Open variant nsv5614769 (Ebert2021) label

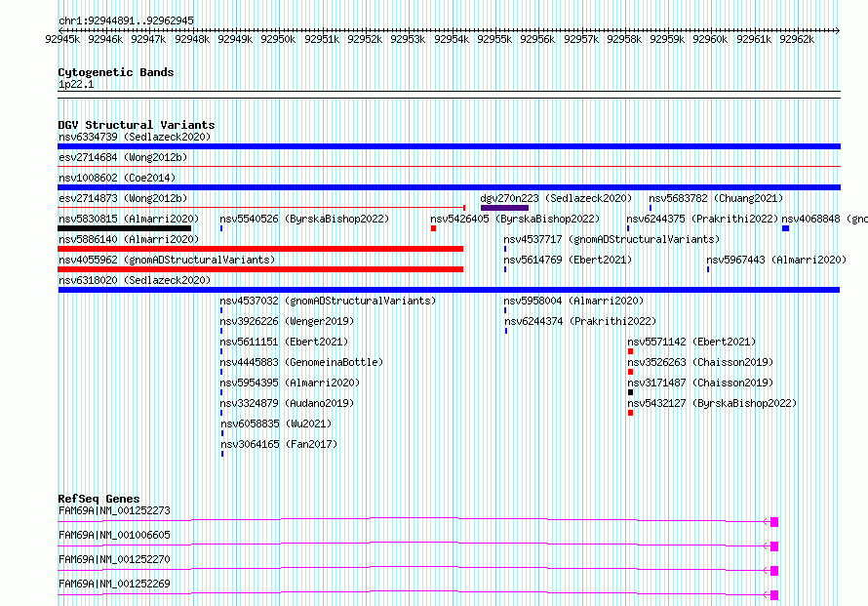568,260
